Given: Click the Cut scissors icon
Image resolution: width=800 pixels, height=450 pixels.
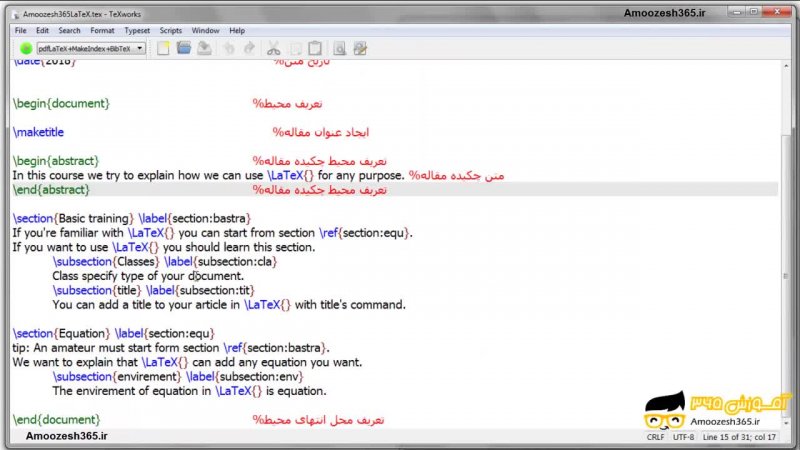Looking at the screenshot, I should (x=273, y=48).
